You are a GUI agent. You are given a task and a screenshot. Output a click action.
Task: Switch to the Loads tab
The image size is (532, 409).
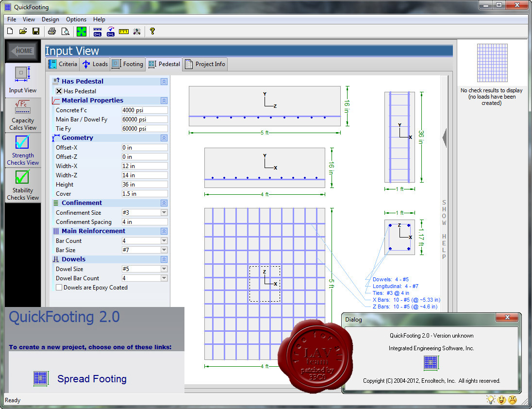(x=95, y=64)
